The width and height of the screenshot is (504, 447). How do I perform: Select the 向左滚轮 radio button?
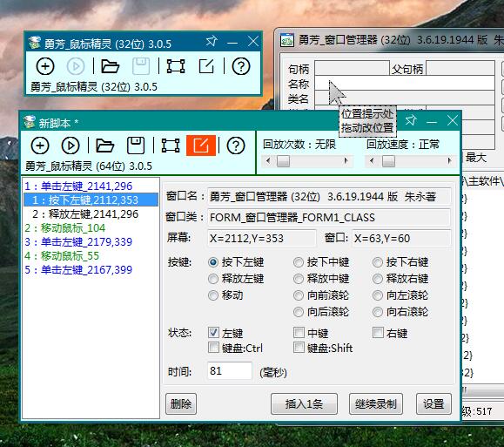click(378, 295)
